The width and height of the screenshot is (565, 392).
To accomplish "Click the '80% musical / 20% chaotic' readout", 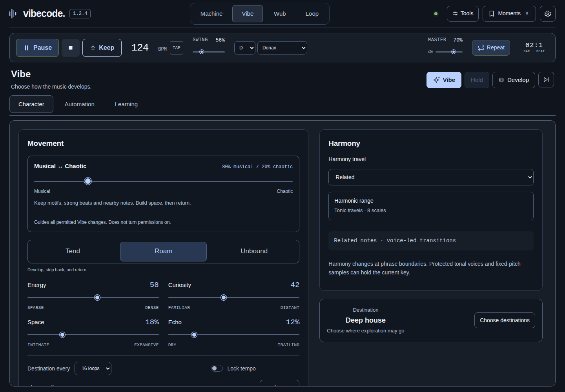I will pyautogui.click(x=257, y=167).
